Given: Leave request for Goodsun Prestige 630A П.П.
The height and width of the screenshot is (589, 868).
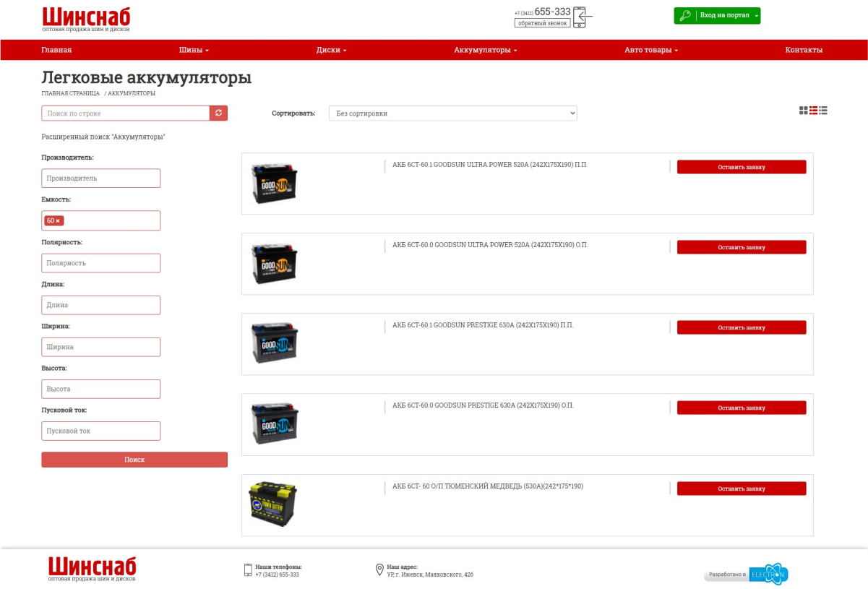Looking at the screenshot, I should (742, 327).
